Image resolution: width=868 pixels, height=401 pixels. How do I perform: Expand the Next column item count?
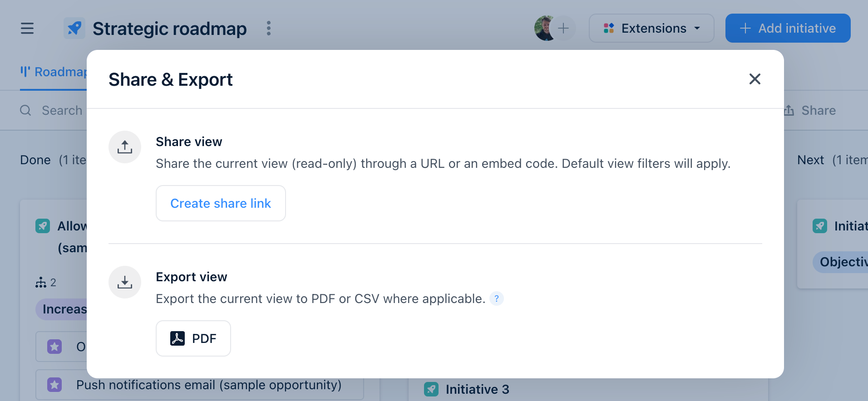pyautogui.click(x=850, y=160)
